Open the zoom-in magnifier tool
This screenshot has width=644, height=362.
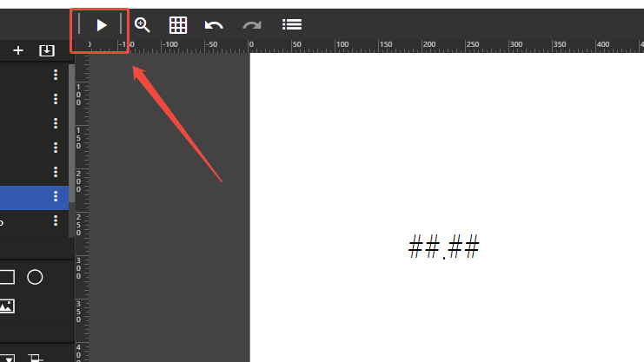tap(143, 25)
